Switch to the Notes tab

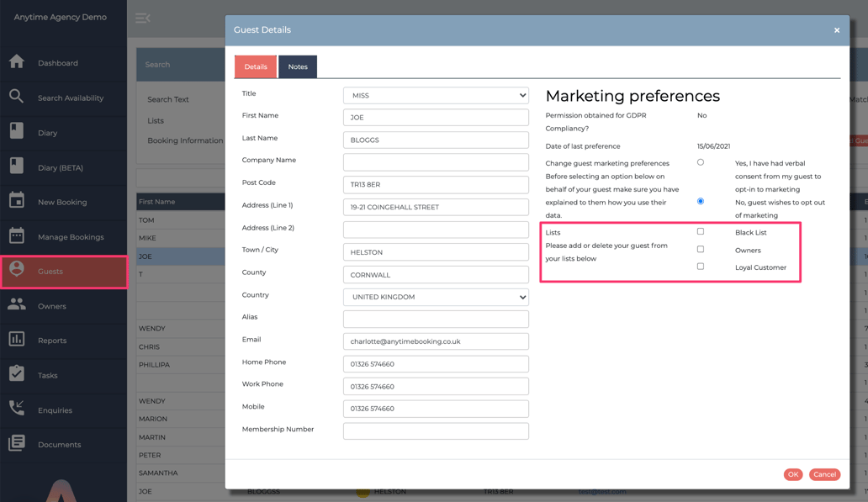click(x=298, y=66)
